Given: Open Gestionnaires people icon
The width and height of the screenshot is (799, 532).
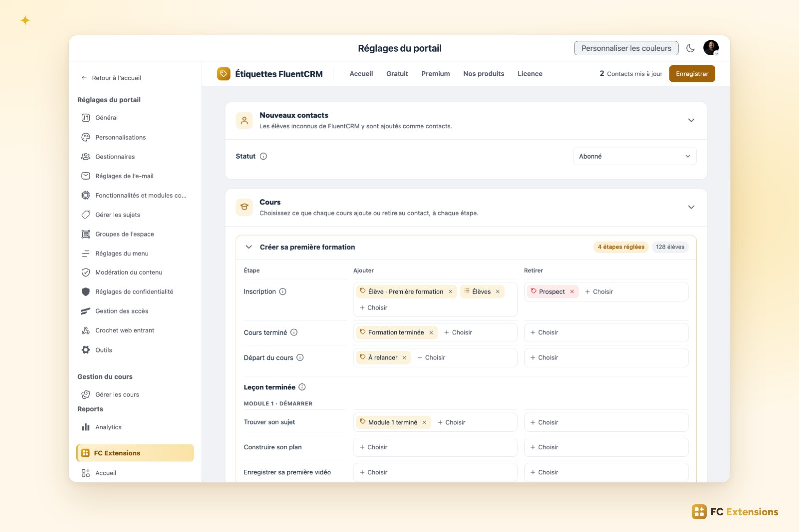Looking at the screenshot, I should pos(86,157).
